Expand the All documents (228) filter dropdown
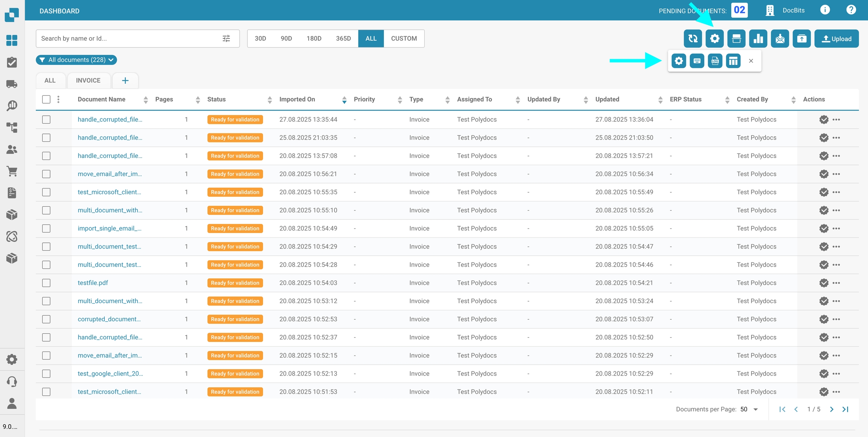 point(76,60)
